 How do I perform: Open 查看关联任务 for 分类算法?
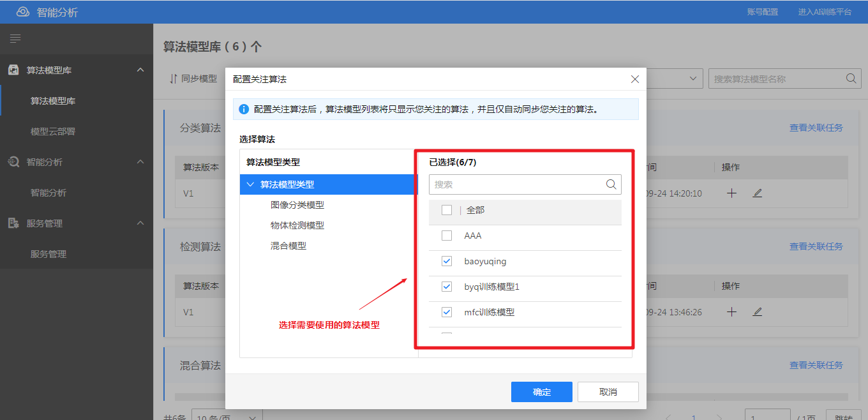click(x=816, y=128)
